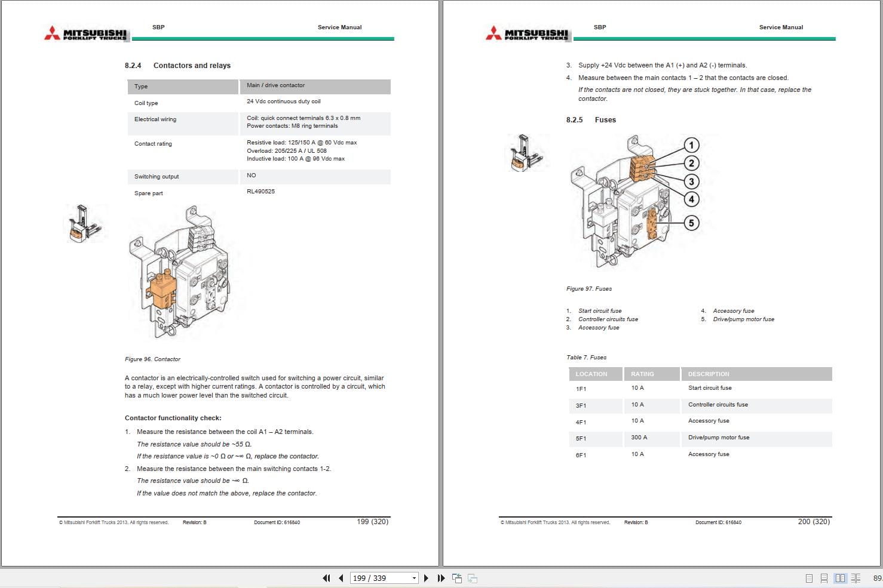Viewport: 883px width, 588px height.
Task: Click callout number 4 in fuse figure
Action: [x=691, y=199]
